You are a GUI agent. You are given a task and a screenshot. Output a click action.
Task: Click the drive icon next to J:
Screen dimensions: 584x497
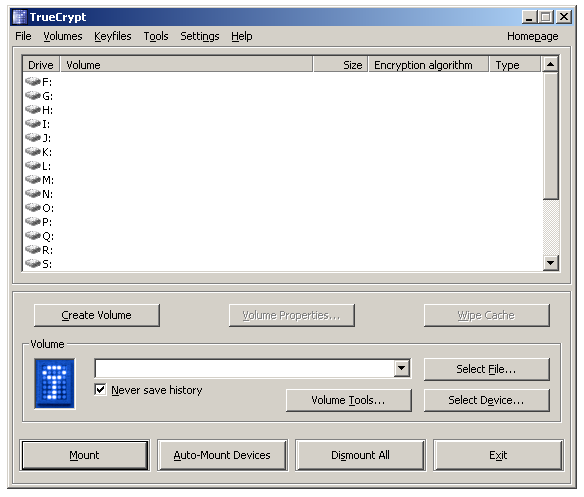33,138
